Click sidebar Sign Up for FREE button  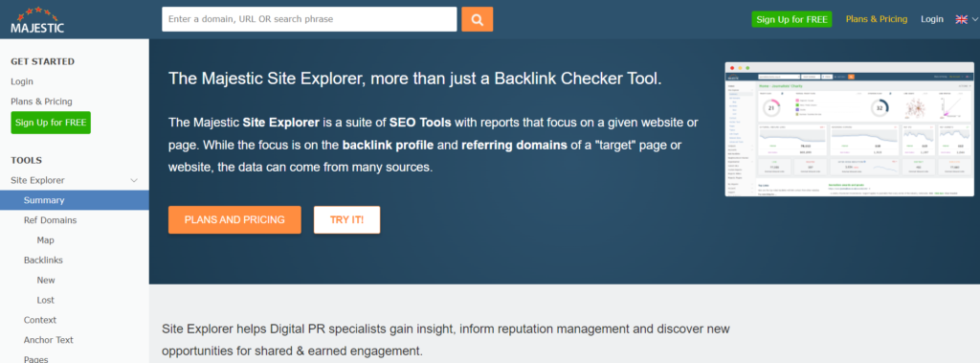tap(51, 122)
